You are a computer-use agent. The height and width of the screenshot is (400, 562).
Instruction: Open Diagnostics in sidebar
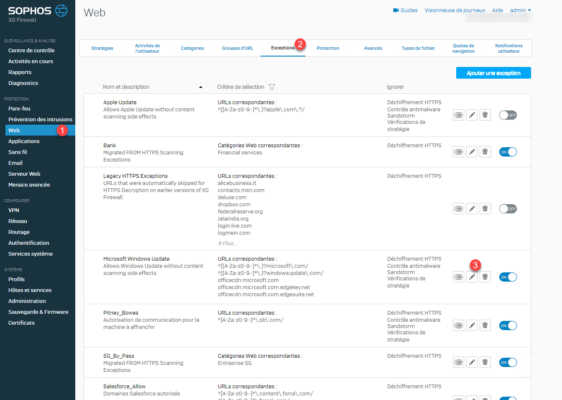click(23, 83)
